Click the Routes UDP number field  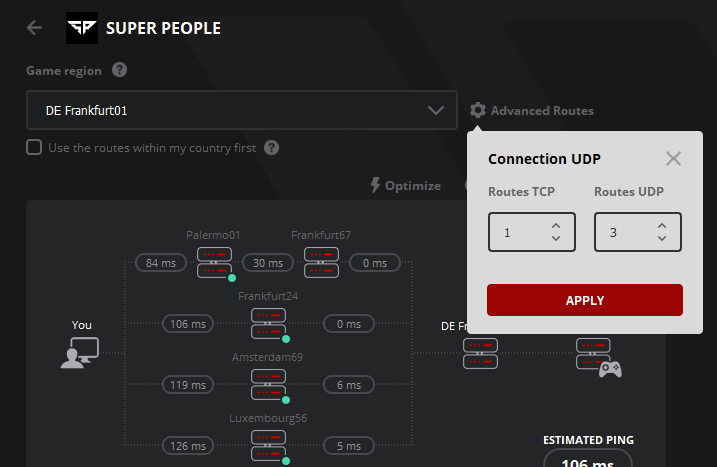[637, 232]
